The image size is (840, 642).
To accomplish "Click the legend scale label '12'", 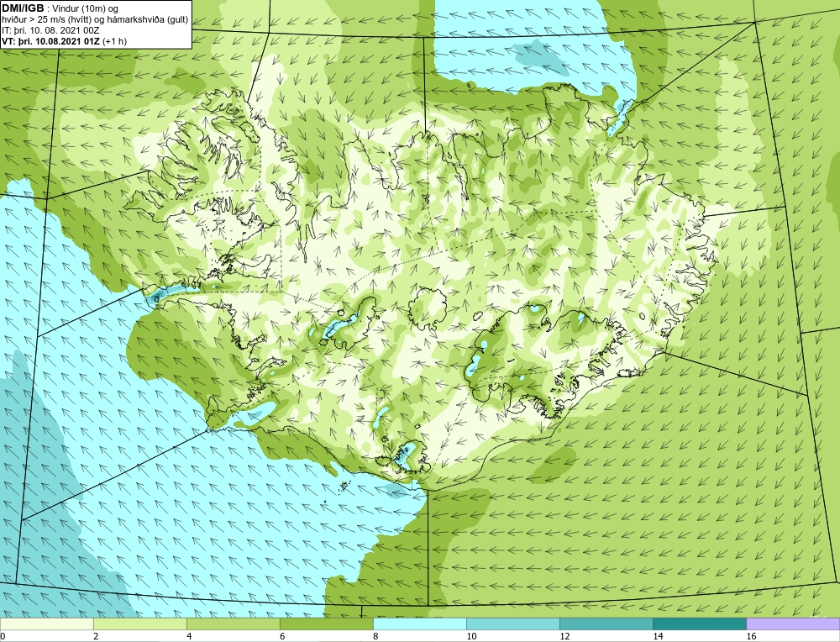I will pyautogui.click(x=564, y=636).
